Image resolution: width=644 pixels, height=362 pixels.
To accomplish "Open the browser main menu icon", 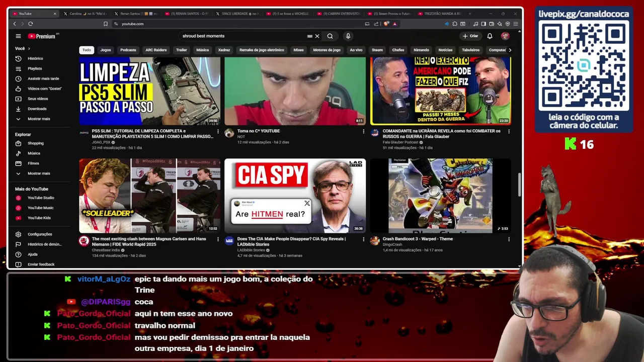I will [516, 24].
